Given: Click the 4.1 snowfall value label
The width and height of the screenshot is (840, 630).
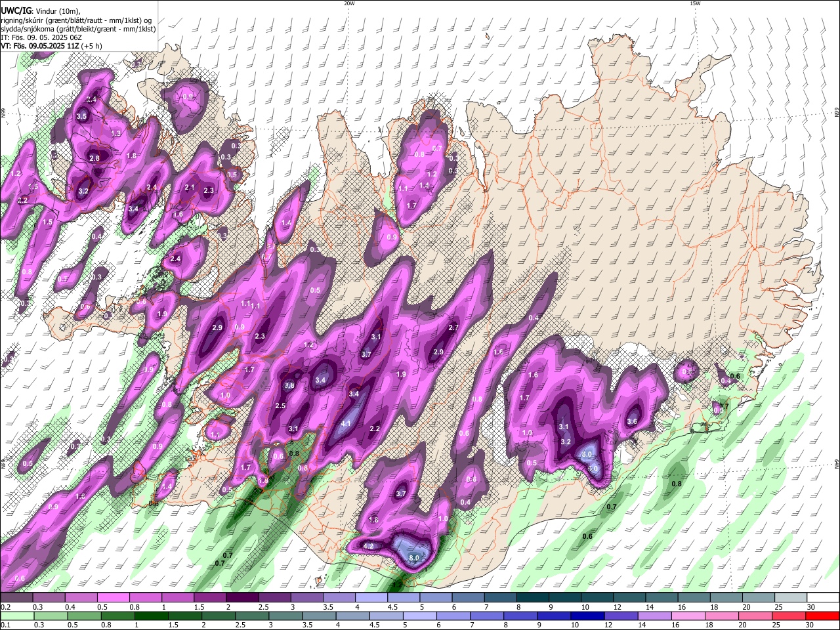Looking at the screenshot, I should (346, 423).
